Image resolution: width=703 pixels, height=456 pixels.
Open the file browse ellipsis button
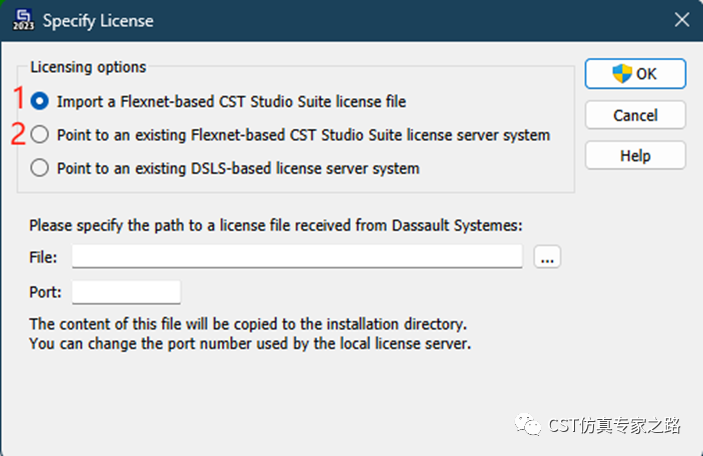coord(547,257)
